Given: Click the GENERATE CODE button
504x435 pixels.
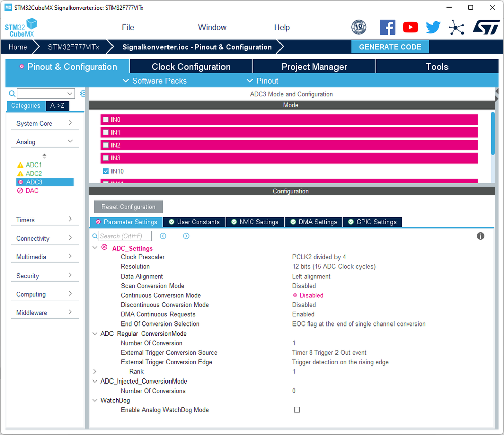Looking at the screenshot, I should (x=390, y=47).
